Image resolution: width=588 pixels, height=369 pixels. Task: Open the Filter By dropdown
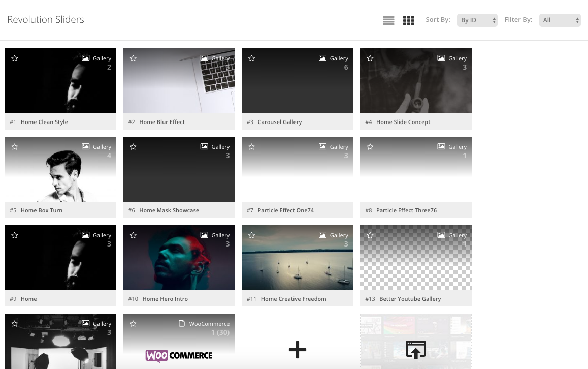pos(560,20)
